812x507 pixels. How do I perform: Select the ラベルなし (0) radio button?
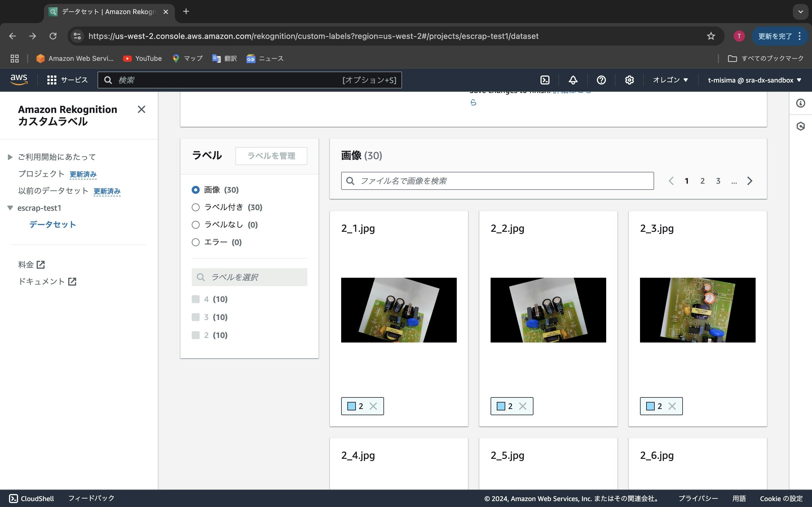(196, 225)
